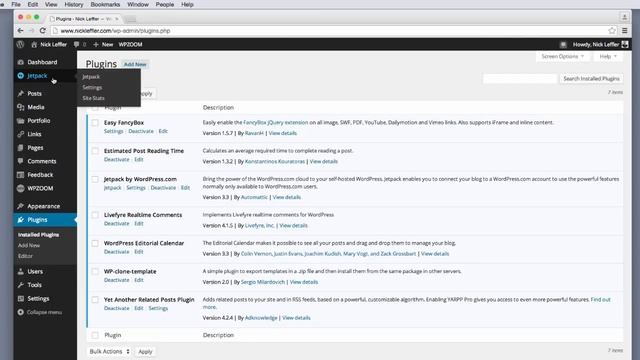
Task: Open the Help dropdown tab
Action: pyautogui.click(x=608, y=56)
